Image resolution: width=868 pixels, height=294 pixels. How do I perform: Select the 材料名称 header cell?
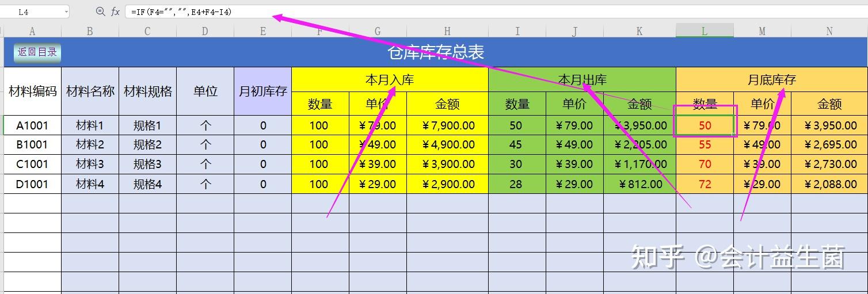coord(90,91)
